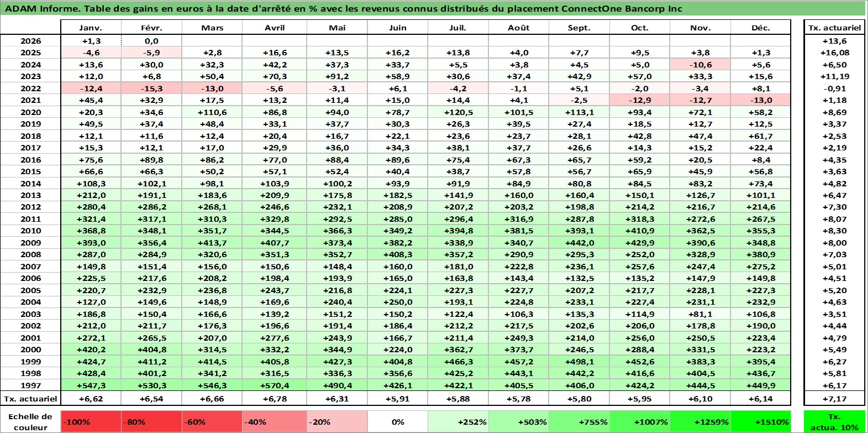Select the -13,0 December cell in 2021 row

761,100
